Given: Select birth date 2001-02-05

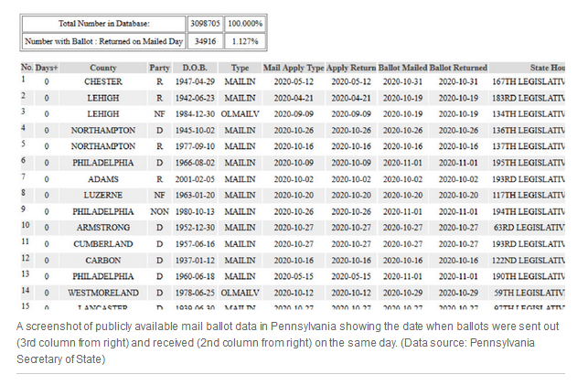Looking at the screenshot, I should [195, 179].
